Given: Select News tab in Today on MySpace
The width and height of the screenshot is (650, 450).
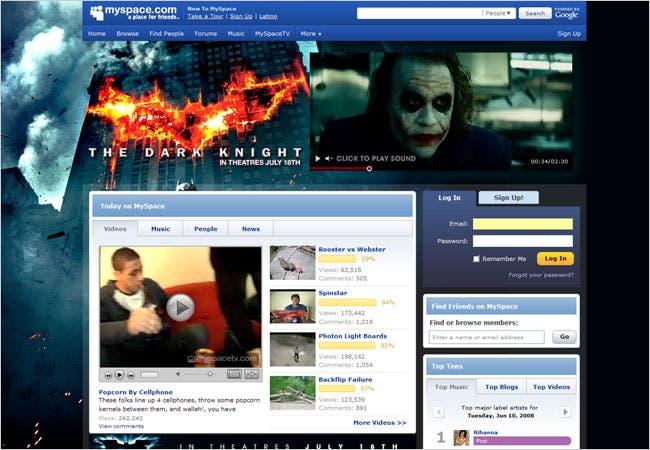Looking at the screenshot, I should 251,229.
